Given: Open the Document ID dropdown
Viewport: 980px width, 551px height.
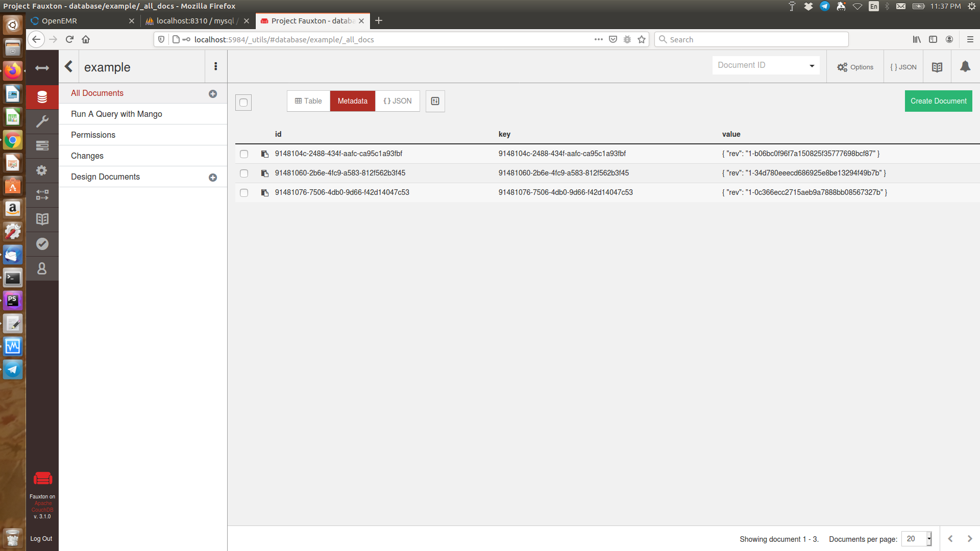Looking at the screenshot, I should point(812,65).
